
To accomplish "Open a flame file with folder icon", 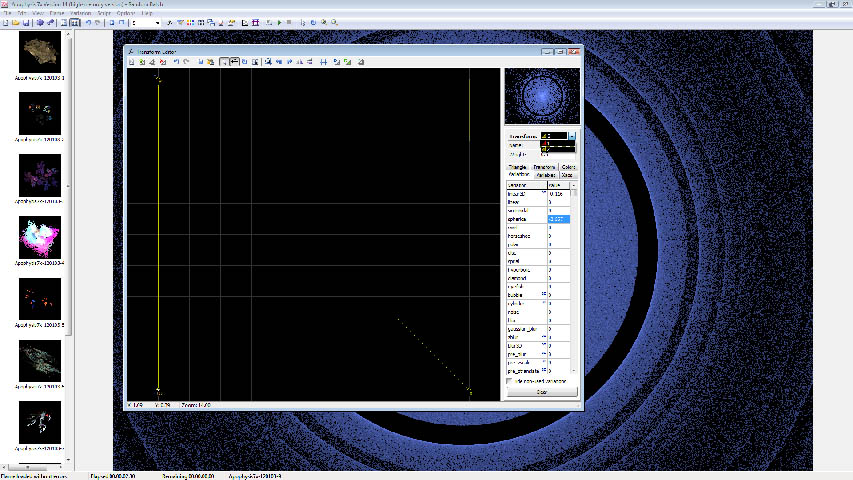I will [16, 23].
